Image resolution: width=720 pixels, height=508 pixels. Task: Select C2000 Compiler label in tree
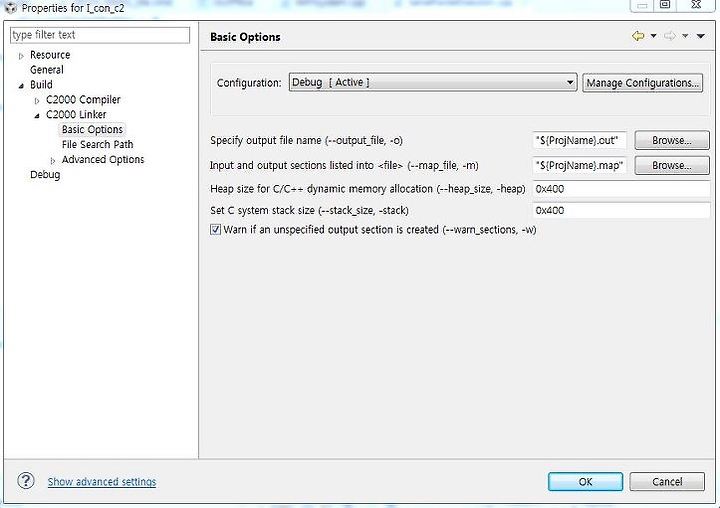click(83, 100)
